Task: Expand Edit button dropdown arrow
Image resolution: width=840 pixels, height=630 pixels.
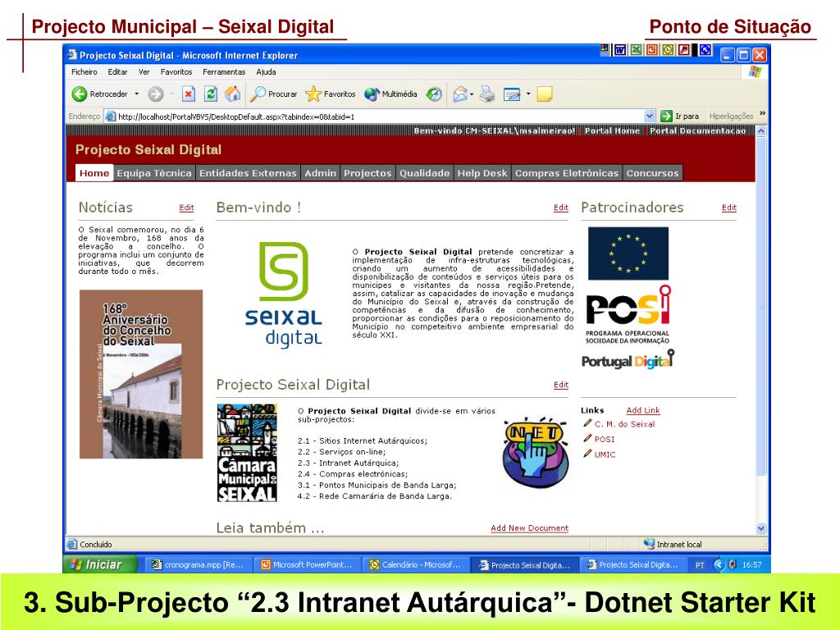Action: tap(528, 94)
